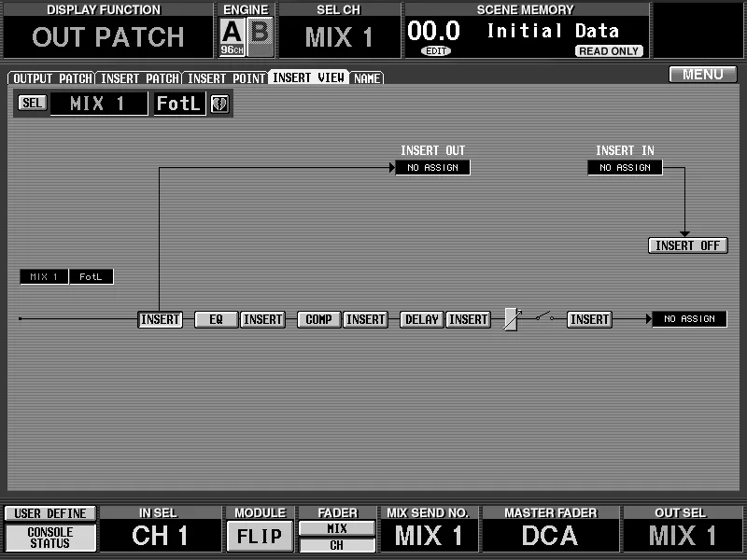The width and height of the screenshot is (747, 560).
Task: Click the EQ block in the signal chain
Action: pos(217,319)
